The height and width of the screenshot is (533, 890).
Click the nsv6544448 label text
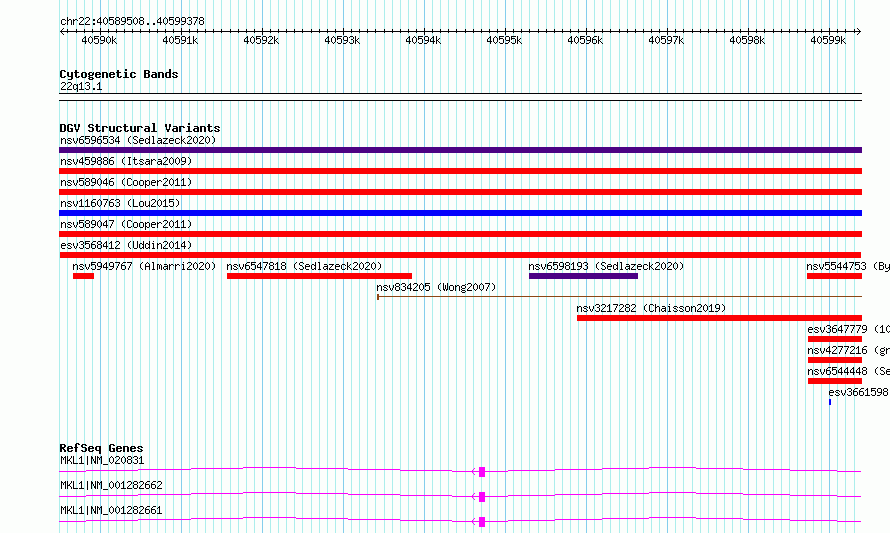coord(837,371)
